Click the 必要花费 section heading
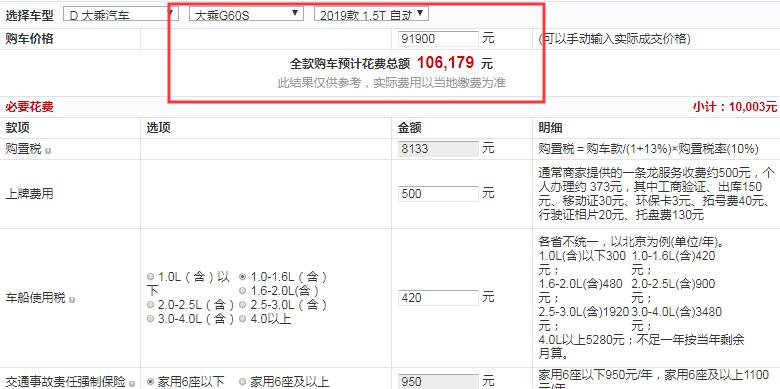Image resolution: width=780 pixels, height=389 pixels. pos(29,107)
